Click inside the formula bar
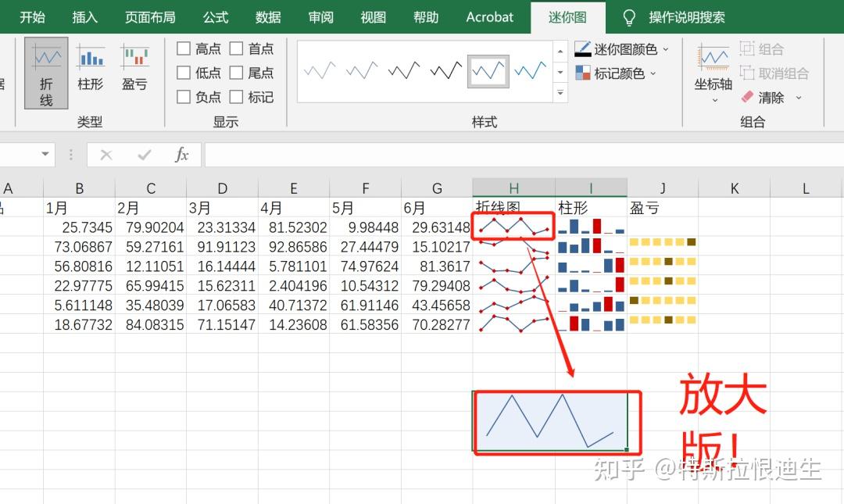Image resolution: width=844 pixels, height=504 pixels. [523, 155]
